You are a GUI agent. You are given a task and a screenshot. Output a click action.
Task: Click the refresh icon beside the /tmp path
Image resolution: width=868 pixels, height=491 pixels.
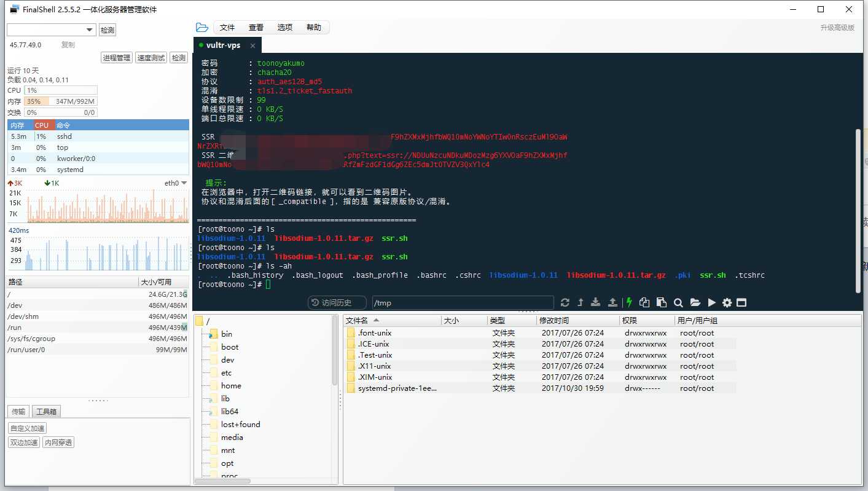pyautogui.click(x=565, y=302)
